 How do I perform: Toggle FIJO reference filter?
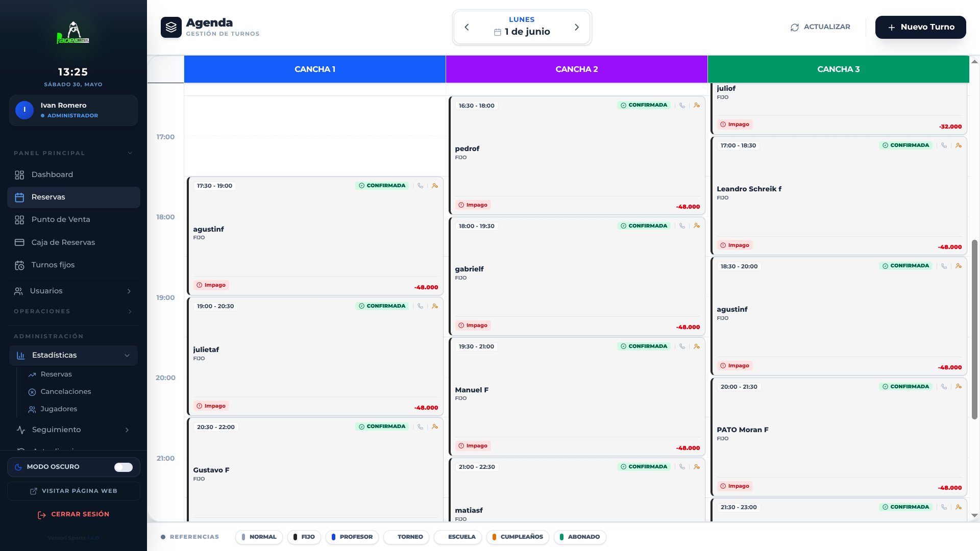point(304,537)
